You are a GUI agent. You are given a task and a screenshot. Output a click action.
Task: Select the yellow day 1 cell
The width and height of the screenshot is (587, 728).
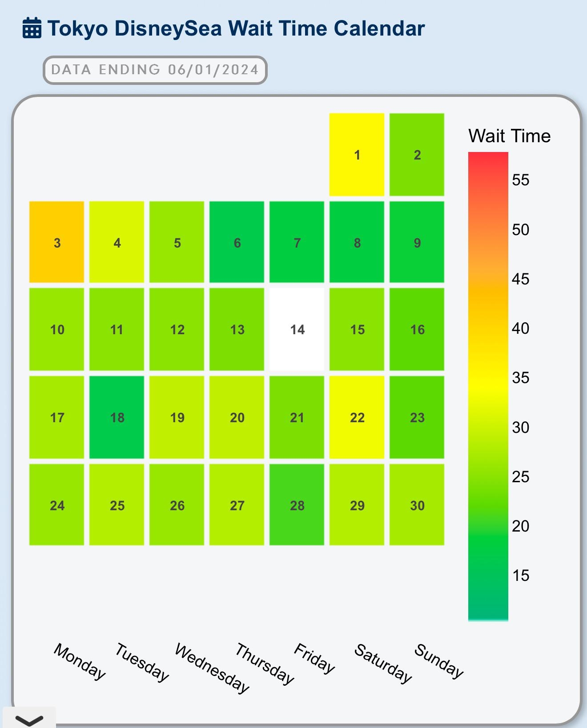click(357, 154)
